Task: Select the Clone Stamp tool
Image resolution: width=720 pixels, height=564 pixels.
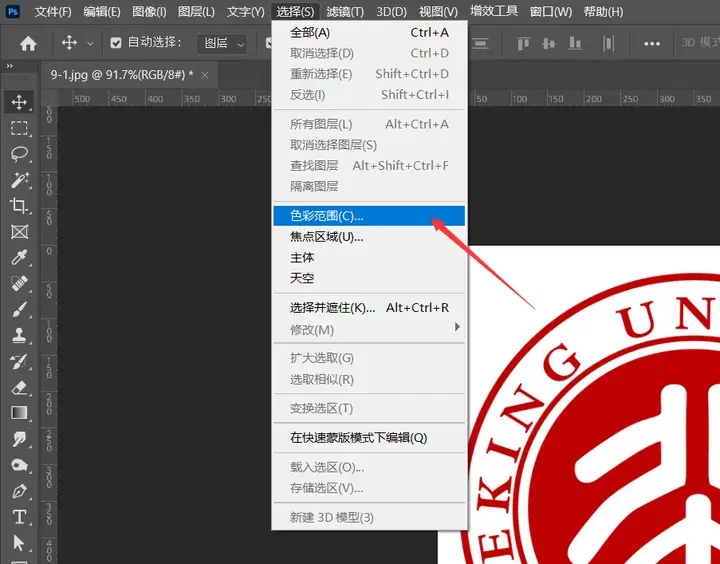Action: [x=19, y=336]
